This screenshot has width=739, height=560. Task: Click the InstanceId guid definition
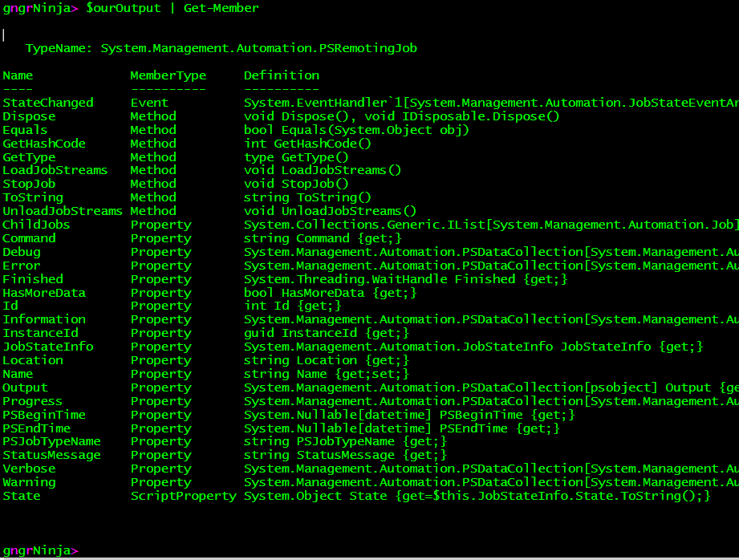pos(327,333)
